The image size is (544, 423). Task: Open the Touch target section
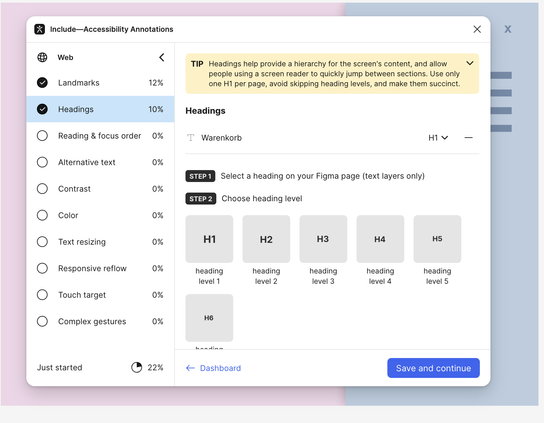pyautogui.click(x=100, y=295)
